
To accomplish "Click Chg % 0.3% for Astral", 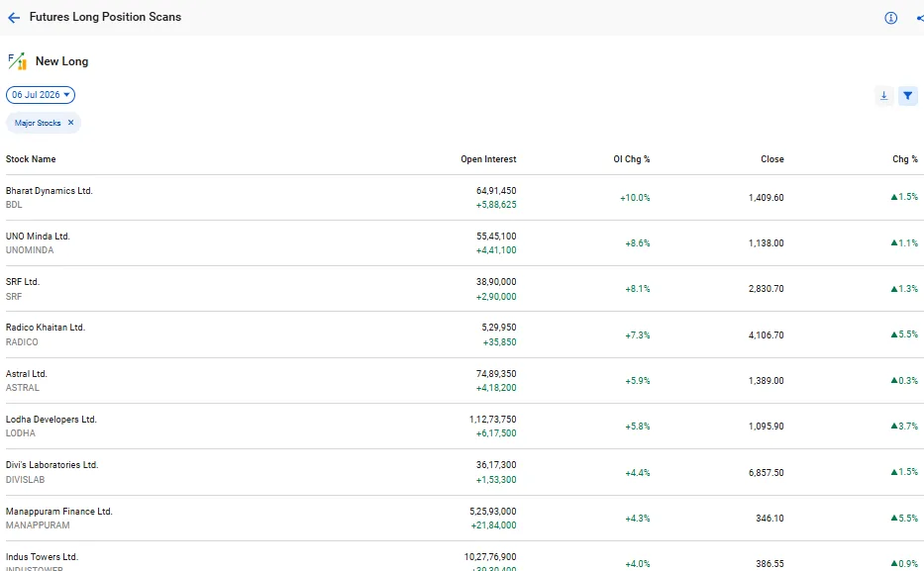I will [904, 380].
